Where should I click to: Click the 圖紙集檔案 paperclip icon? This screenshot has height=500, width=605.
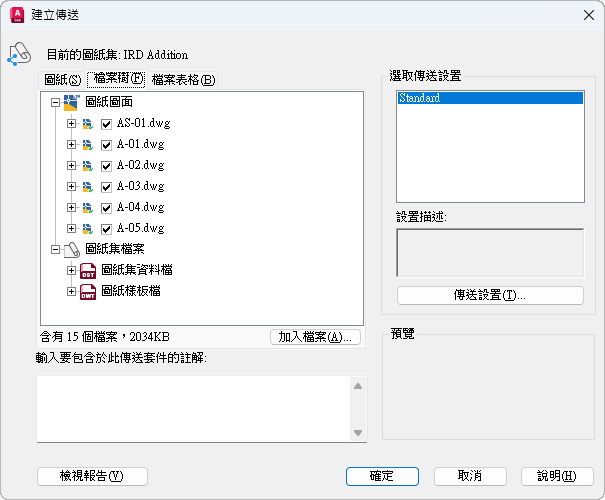[72, 249]
